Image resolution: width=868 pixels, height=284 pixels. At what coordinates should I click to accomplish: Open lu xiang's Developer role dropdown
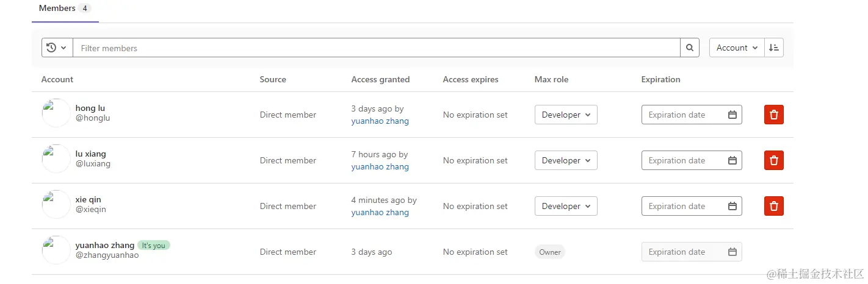[566, 160]
